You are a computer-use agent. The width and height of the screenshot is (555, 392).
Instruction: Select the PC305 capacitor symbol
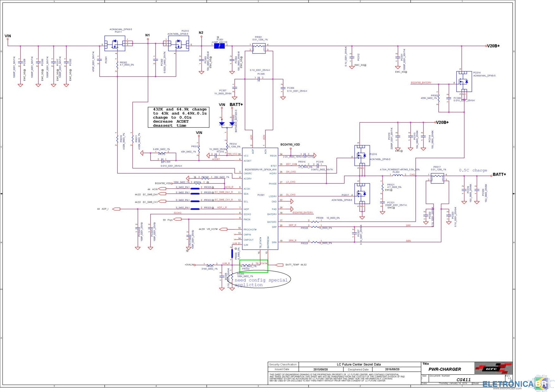pos(259,79)
